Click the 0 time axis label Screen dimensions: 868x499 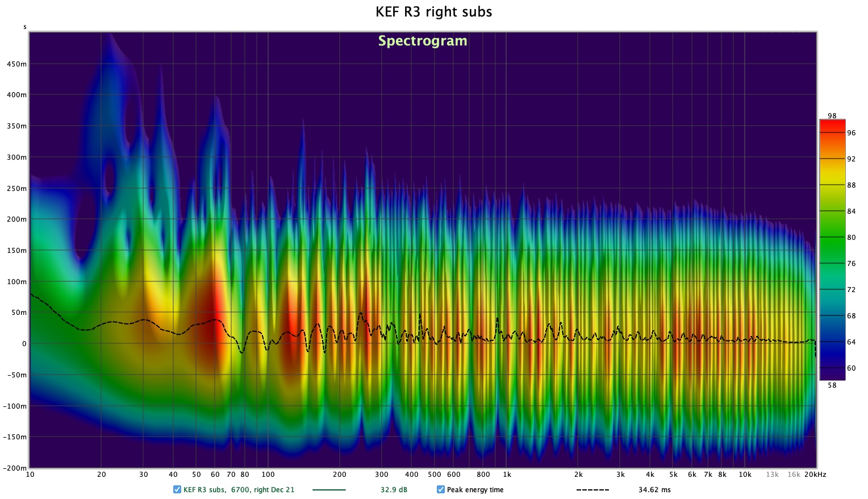(24, 344)
